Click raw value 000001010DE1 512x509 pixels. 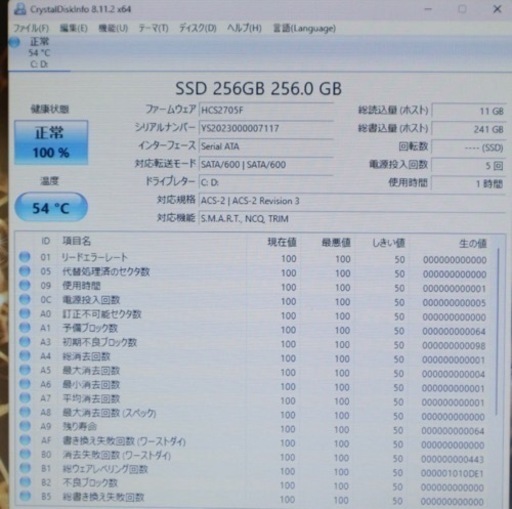click(452, 473)
